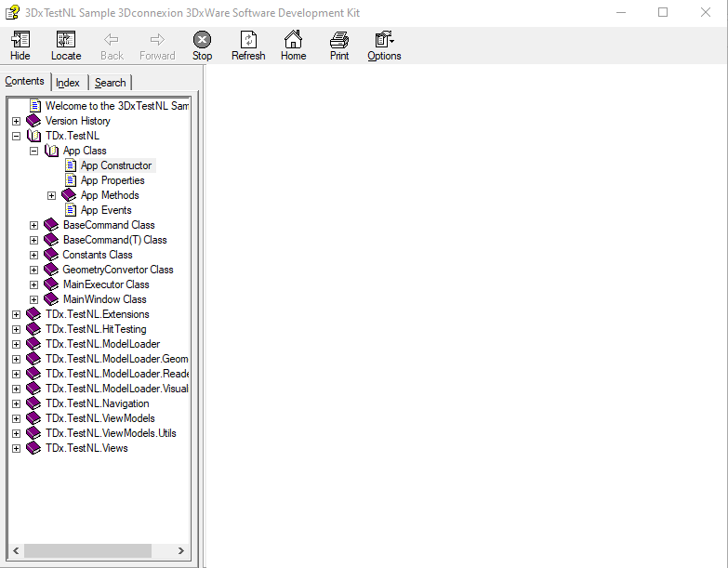Open Welcome to the 3DxTestNL topic

click(x=117, y=106)
